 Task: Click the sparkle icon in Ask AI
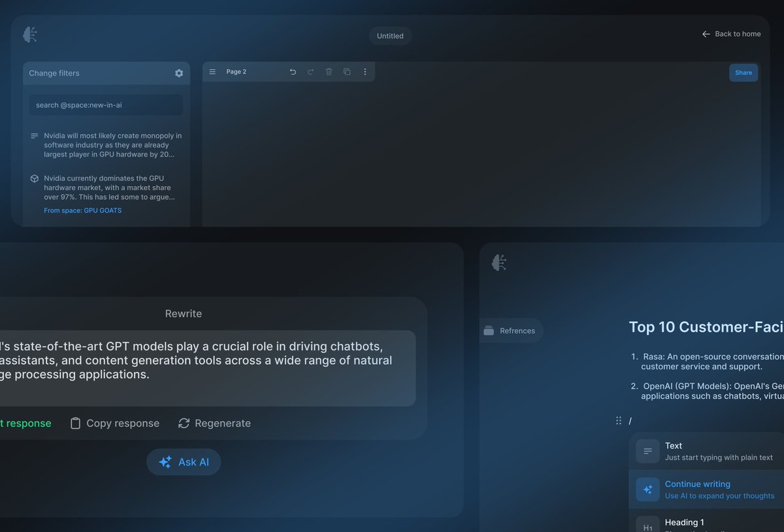[x=165, y=462]
